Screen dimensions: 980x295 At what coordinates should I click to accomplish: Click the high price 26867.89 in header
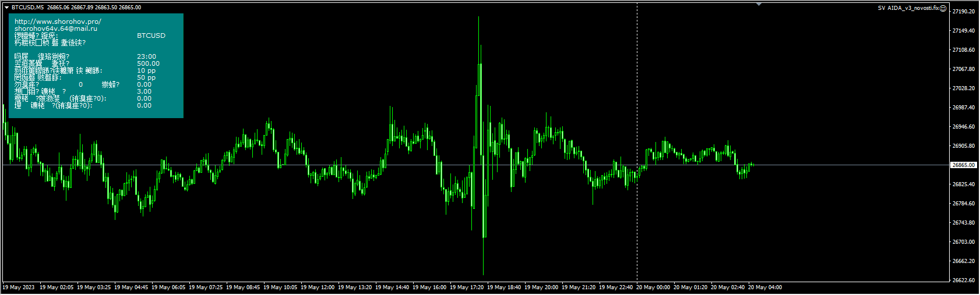tap(82, 8)
